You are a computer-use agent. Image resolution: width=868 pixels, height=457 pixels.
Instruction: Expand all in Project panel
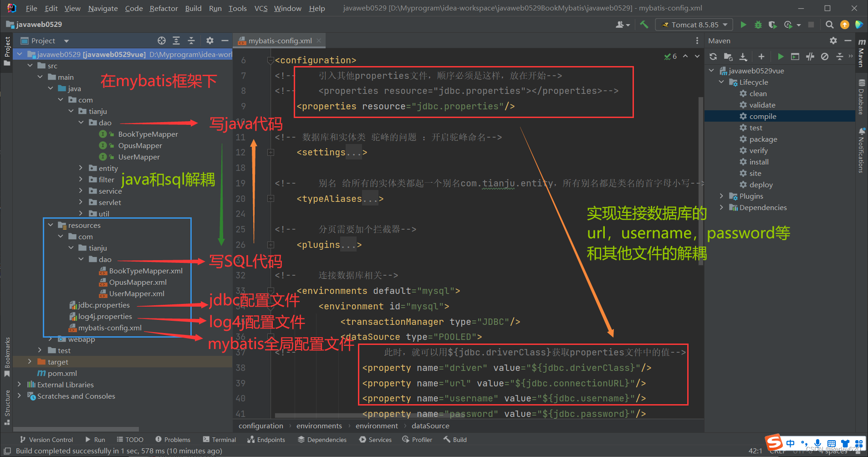click(176, 41)
